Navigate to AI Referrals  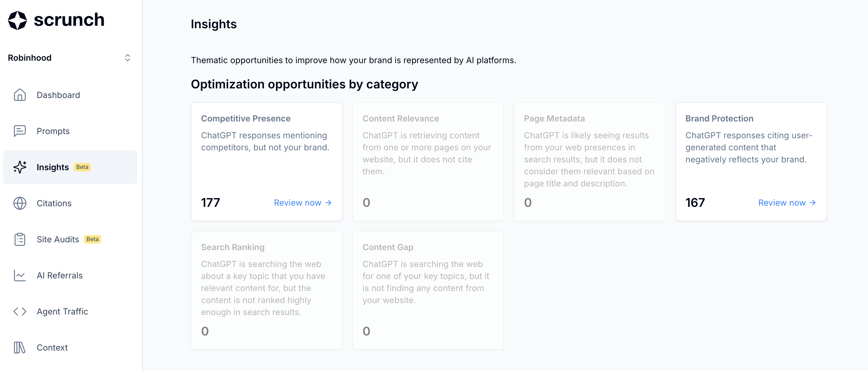point(60,275)
